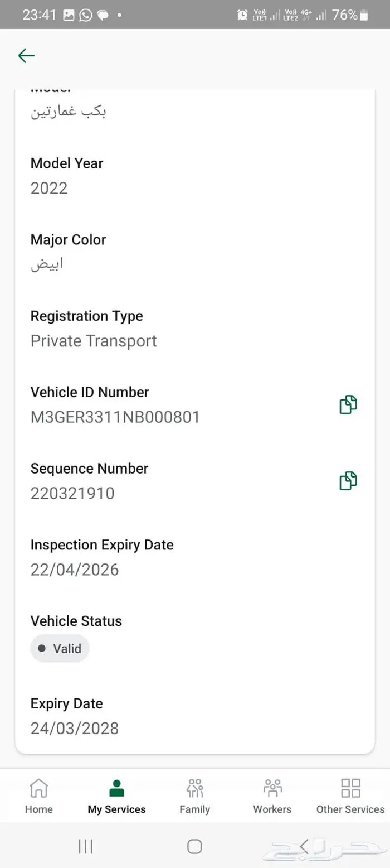
Task: Tap the alarm icon in status bar
Action: click(242, 15)
